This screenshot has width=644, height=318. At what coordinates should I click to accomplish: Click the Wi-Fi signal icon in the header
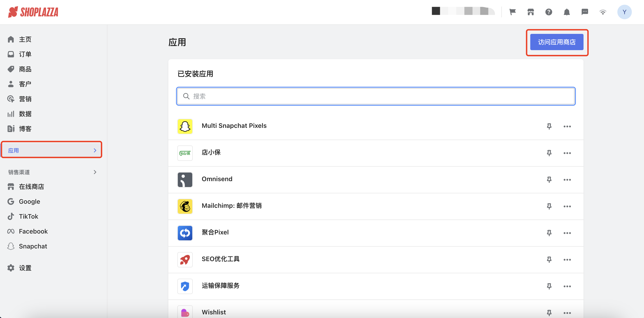(603, 12)
